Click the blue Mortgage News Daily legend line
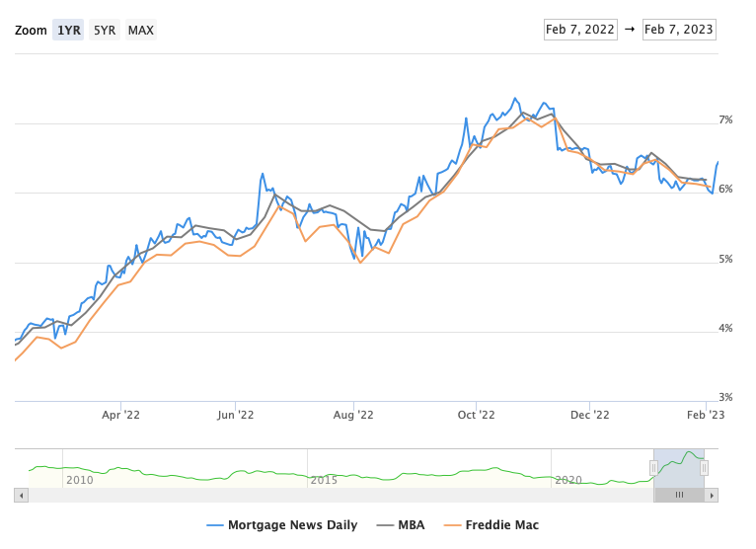The image size is (756, 549). pos(215,525)
